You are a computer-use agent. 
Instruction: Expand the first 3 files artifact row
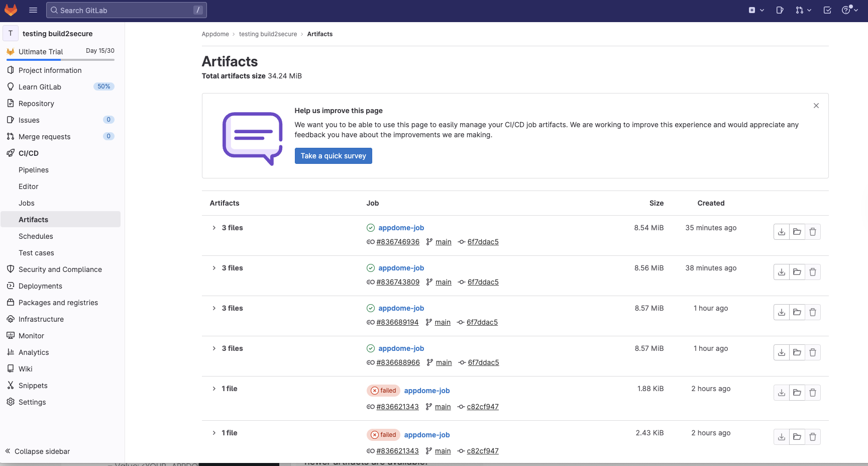point(213,228)
